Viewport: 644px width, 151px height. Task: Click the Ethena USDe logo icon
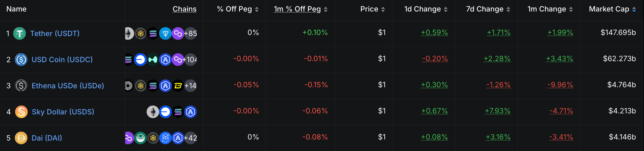(x=21, y=86)
